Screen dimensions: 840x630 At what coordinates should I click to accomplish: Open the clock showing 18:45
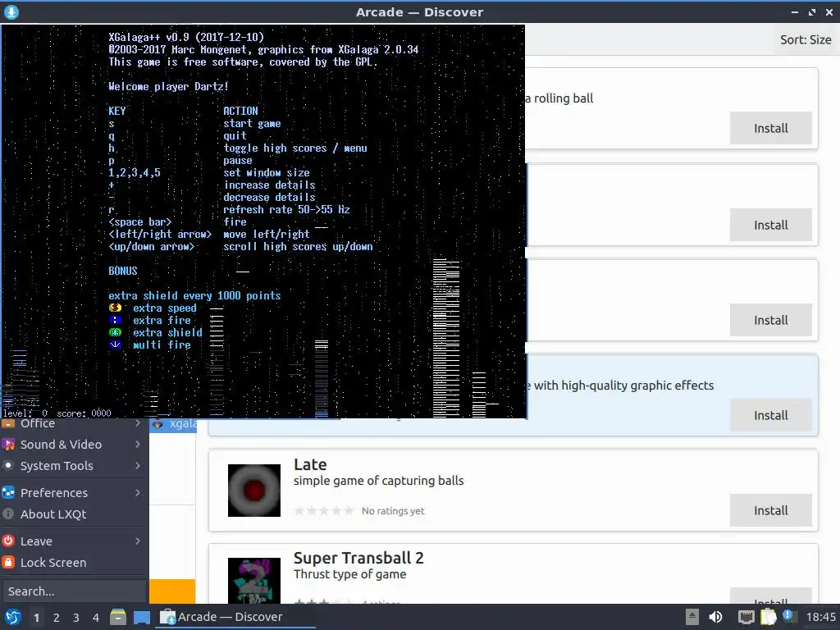pos(820,617)
